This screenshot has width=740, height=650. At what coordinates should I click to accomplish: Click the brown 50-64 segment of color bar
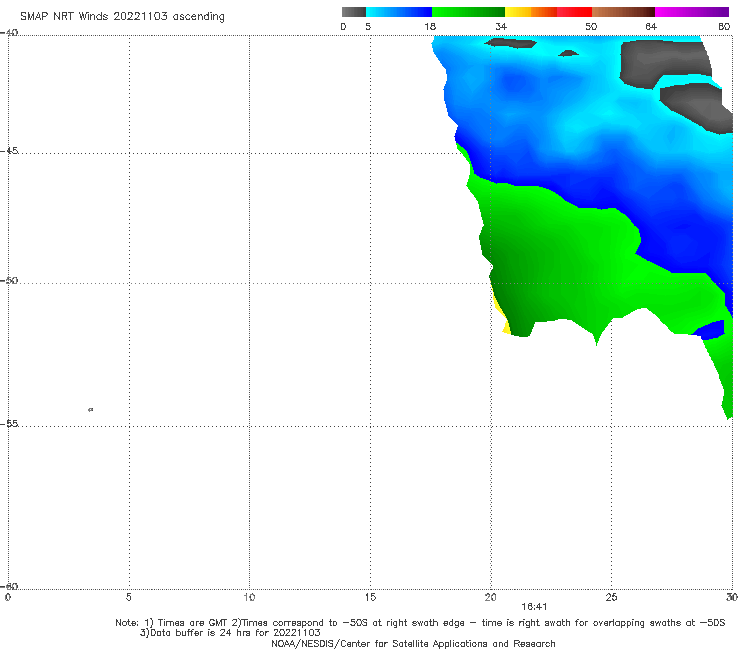coord(623,12)
